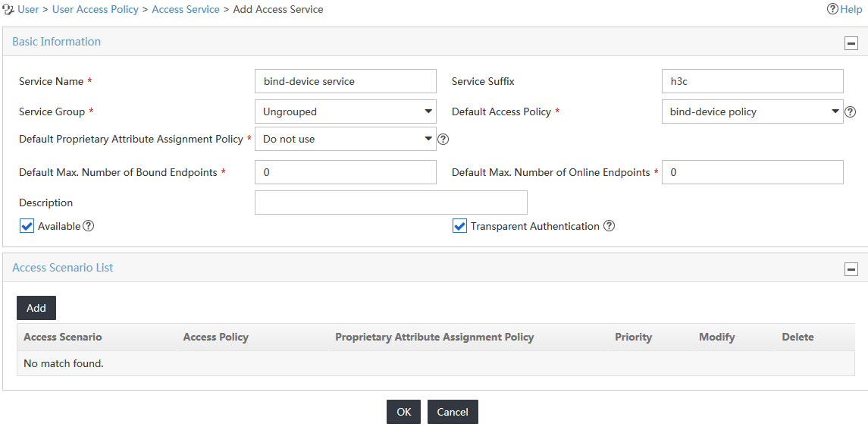Click the user icon in breadcrumb
This screenshot has width=868, height=427.
click(x=8, y=9)
